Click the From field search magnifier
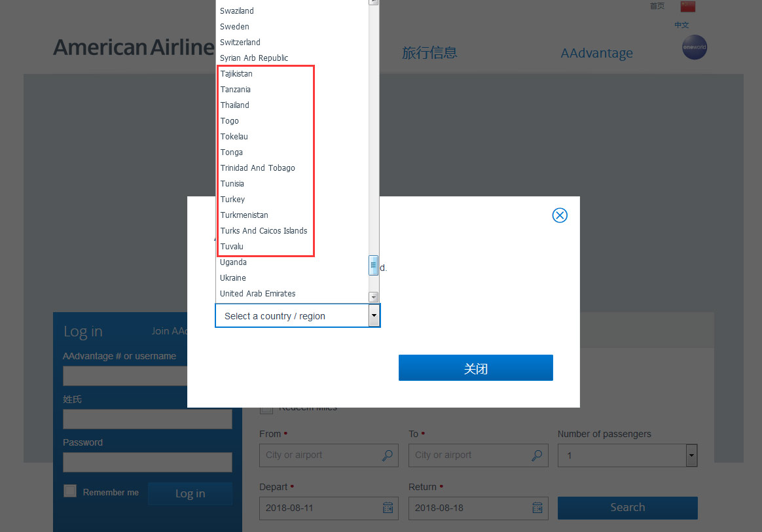This screenshot has width=762, height=532. (x=388, y=455)
